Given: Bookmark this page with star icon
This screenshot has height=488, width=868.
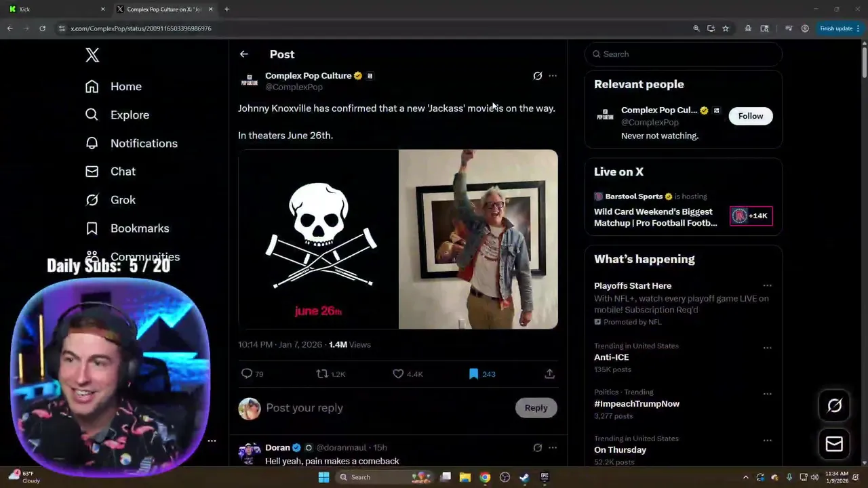Looking at the screenshot, I should click(726, 28).
